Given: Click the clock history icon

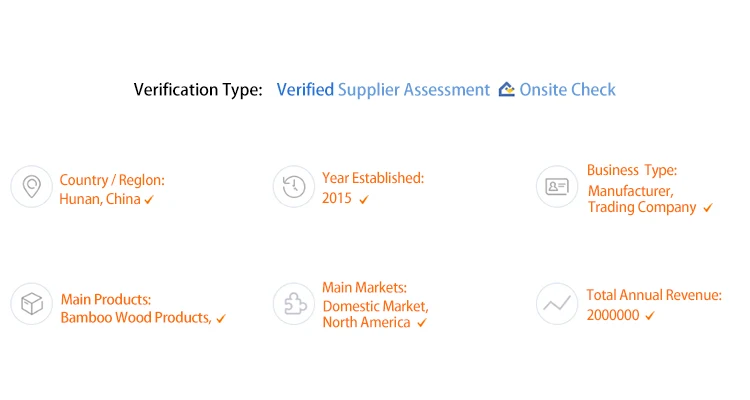Looking at the screenshot, I should point(293,187).
